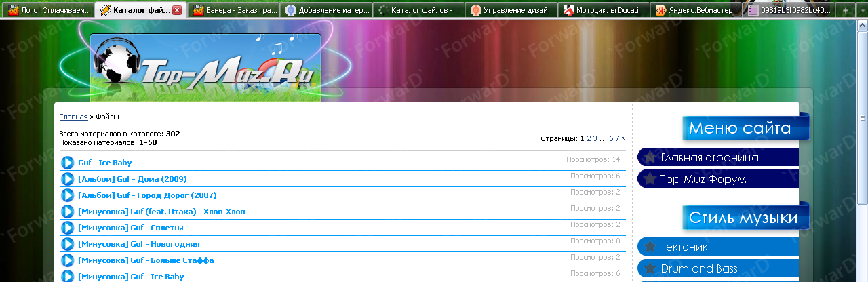
Task: Open 'Guf - Ice Baby' file link
Action: pos(105,163)
